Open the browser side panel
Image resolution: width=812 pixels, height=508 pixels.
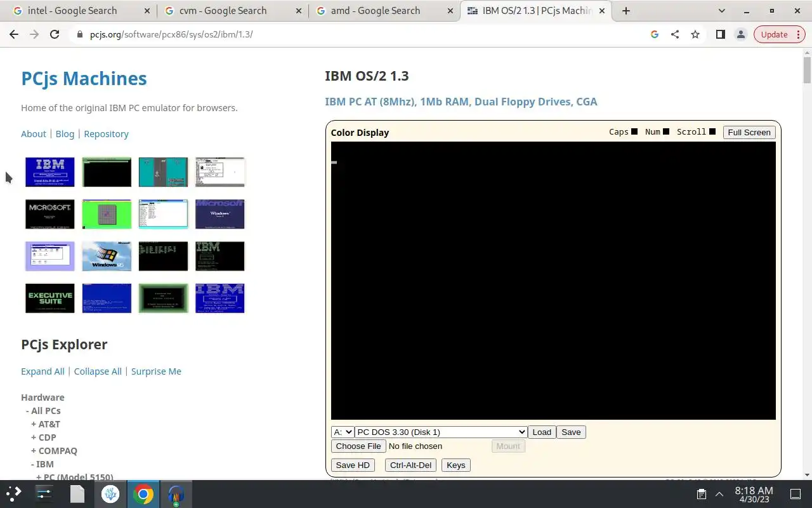[720, 35]
